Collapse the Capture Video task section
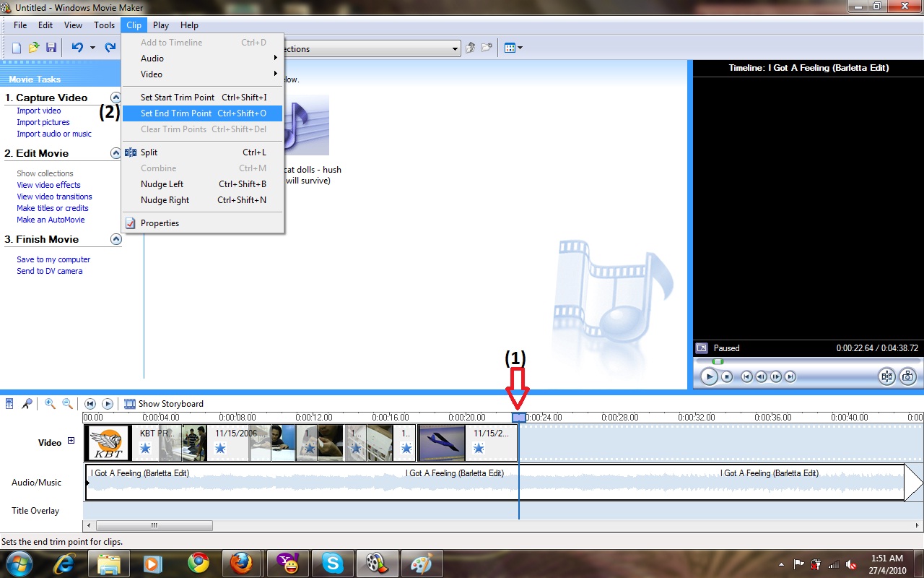This screenshot has height=578, width=924. (x=115, y=98)
